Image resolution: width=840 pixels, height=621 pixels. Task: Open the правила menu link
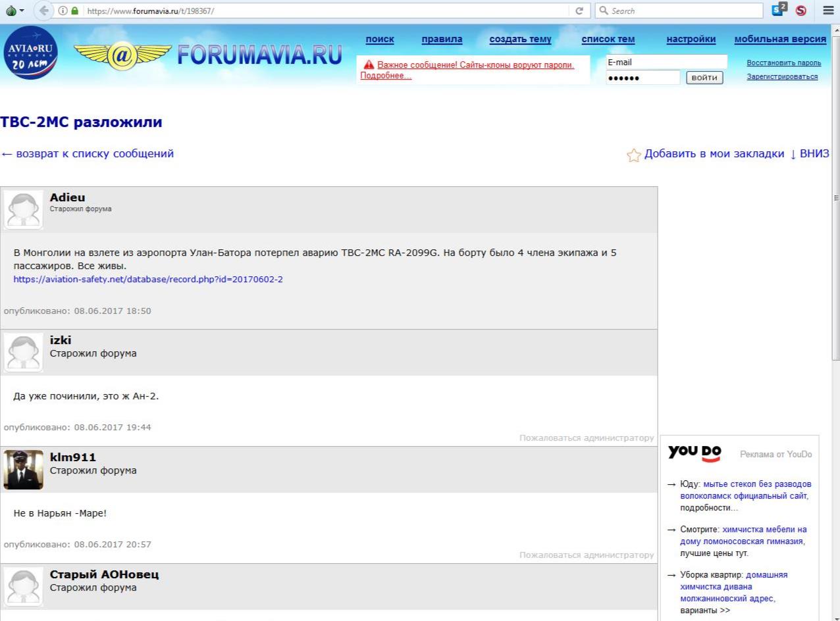442,39
